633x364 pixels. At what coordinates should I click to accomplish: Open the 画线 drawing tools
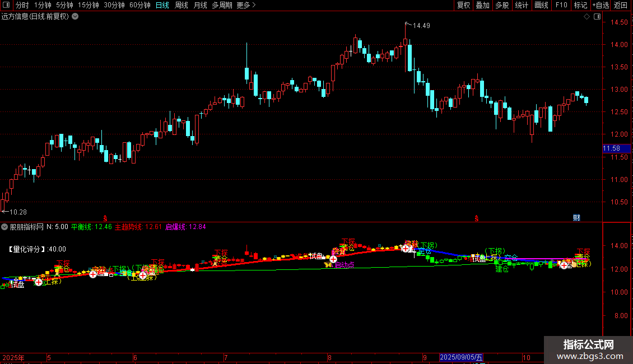[541, 5]
